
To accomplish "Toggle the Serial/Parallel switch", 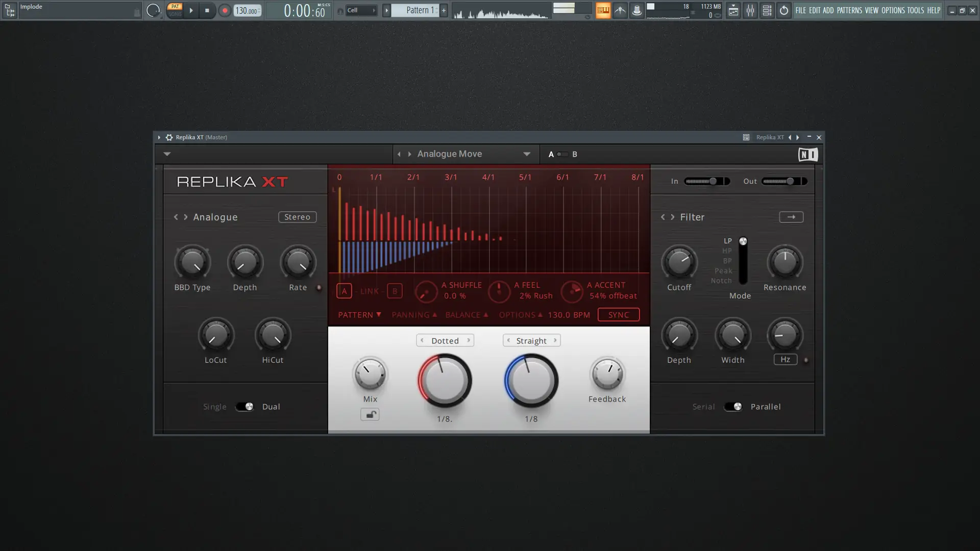I will (x=733, y=407).
